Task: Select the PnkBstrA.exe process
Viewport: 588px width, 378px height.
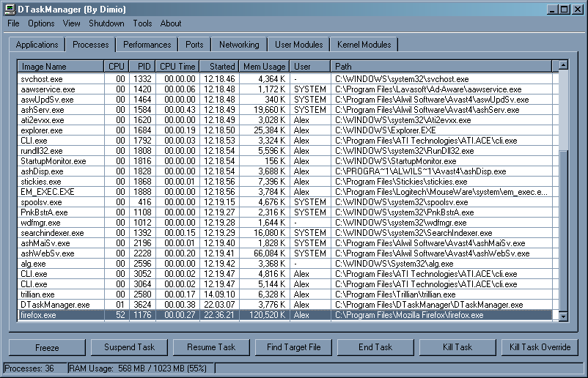Action: click(285, 212)
